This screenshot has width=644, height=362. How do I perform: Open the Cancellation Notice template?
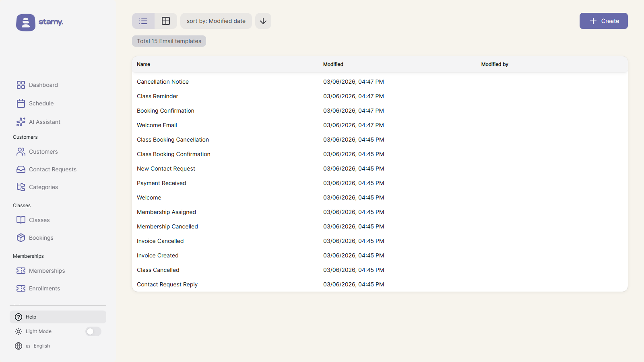(163, 82)
